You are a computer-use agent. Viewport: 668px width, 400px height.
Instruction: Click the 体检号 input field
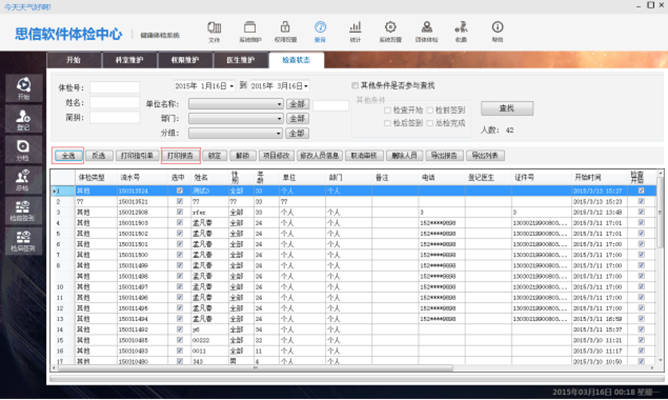pyautogui.click(x=115, y=88)
